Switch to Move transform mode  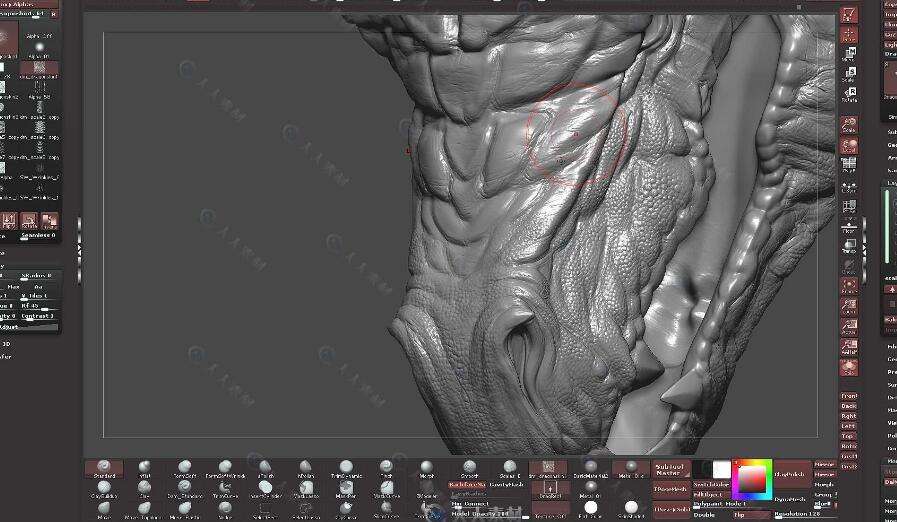pos(850,55)
